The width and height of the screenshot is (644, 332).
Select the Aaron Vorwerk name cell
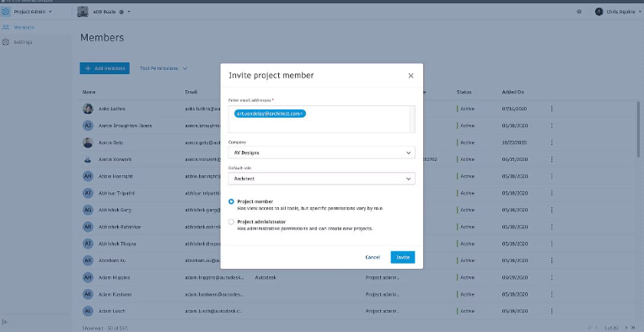point(115,159)
